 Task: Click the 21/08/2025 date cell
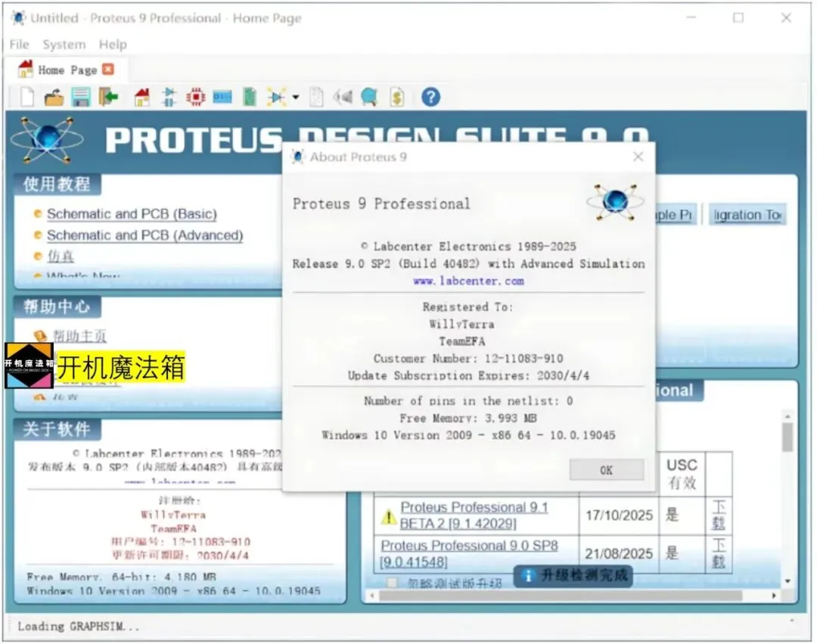pos(619,553)
